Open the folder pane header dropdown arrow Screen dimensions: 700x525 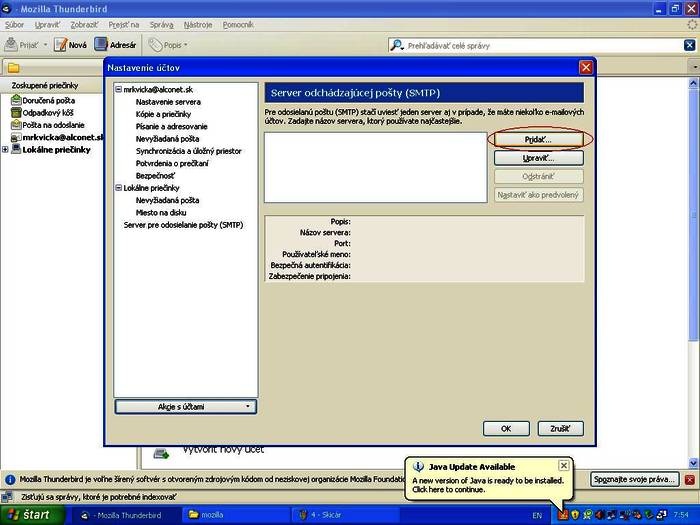695,67
